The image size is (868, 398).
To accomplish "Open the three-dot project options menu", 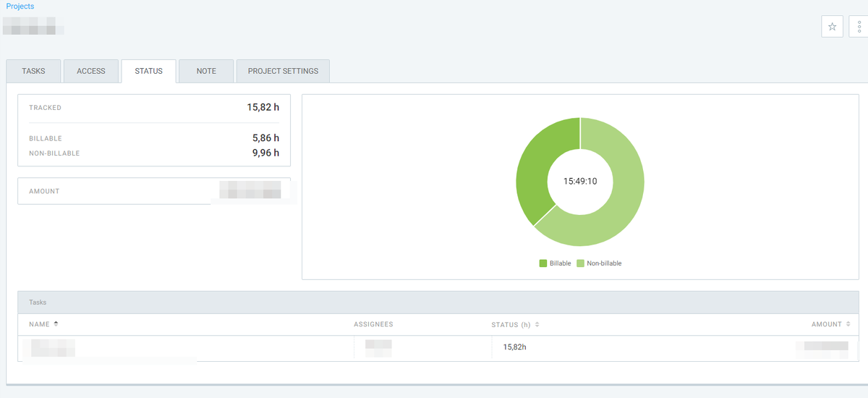I will tap(859, 27).
